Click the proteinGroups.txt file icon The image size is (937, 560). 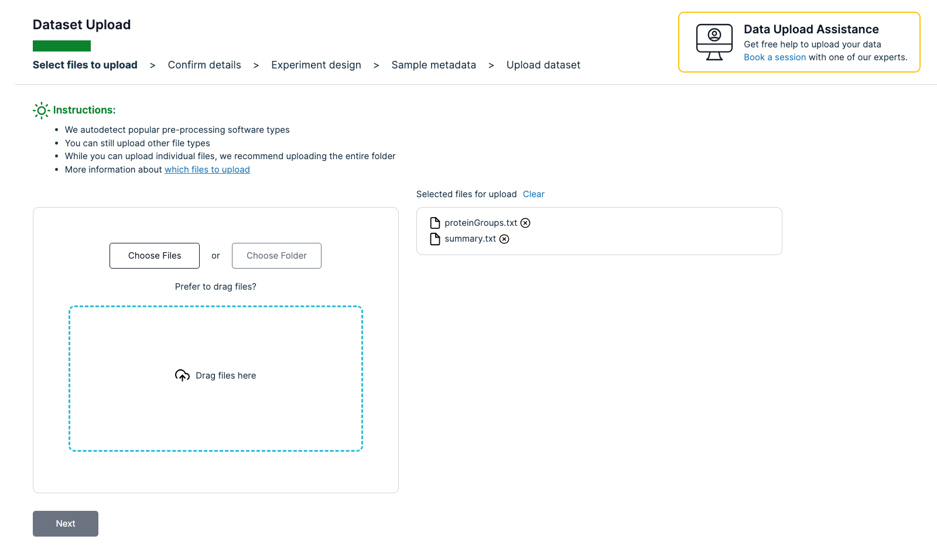click(435, 223)
